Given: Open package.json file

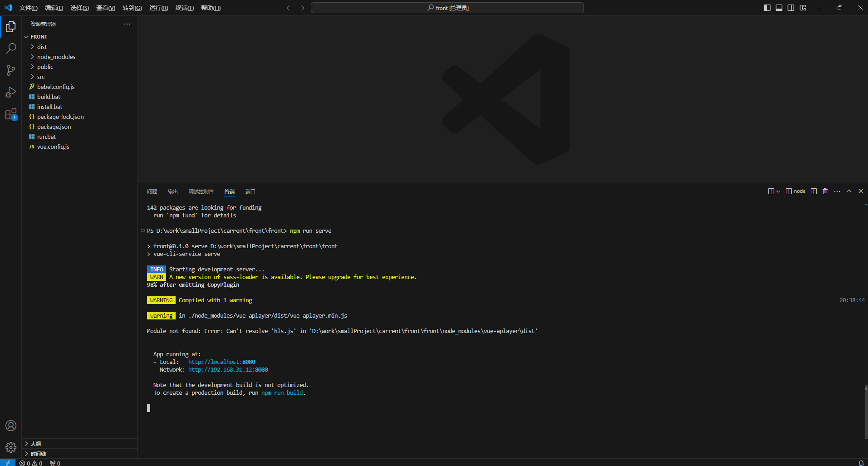Looking at the screenshot, I should click(79, 127).
